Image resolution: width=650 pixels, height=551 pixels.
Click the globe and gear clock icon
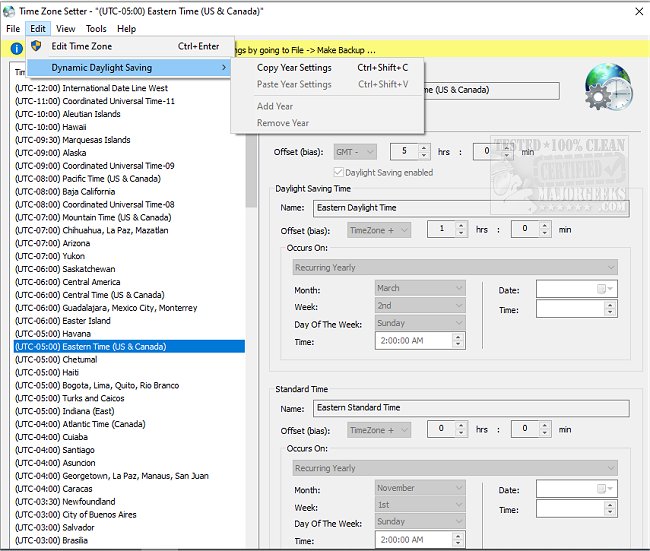(607, 89)
